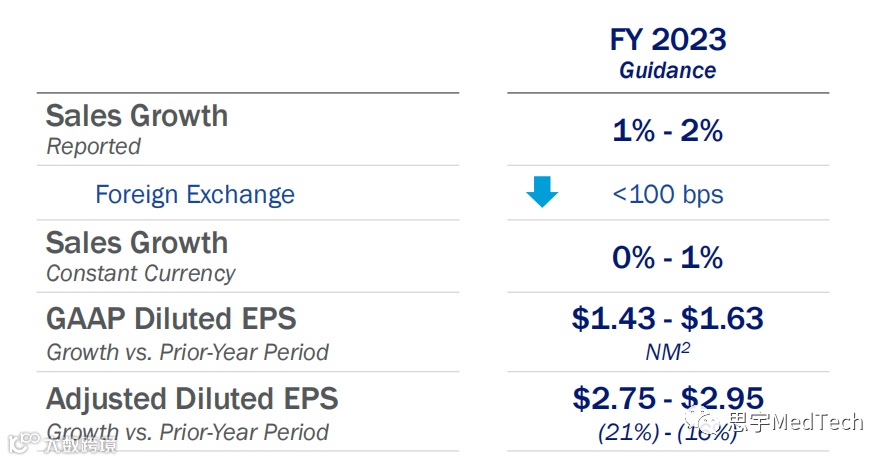Click Growth vs. Prior-Year Period under GAAP EPS
892x461 pixels.
pyautogui.click(x=187, y=353)
